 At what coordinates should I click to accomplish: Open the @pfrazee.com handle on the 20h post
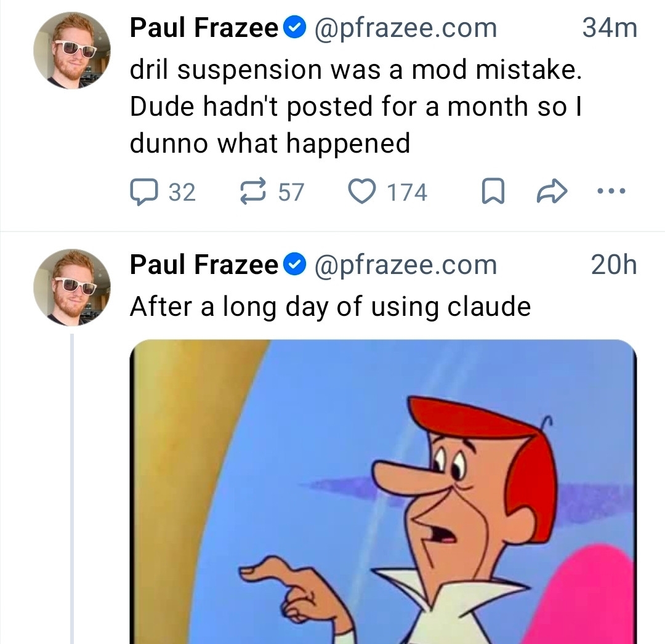coord(406,265)
